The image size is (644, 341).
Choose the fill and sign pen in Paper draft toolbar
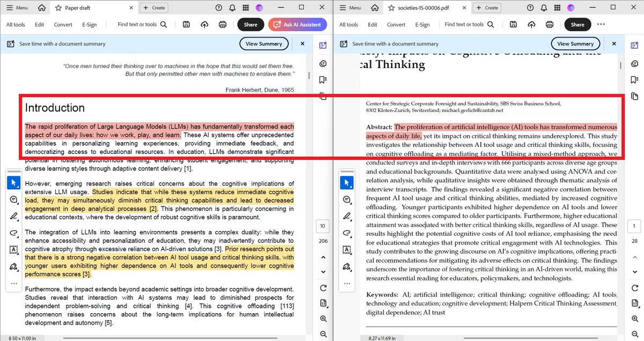point(13,266)
